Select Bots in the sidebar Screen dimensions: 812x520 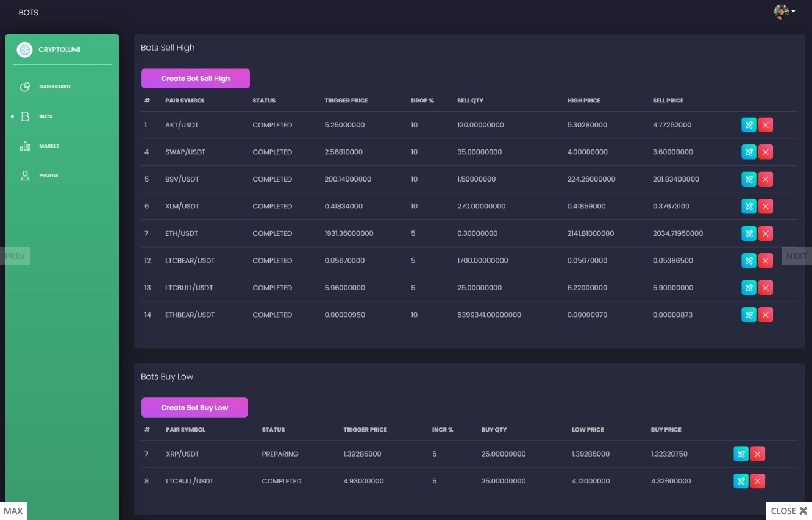point(45,116)
